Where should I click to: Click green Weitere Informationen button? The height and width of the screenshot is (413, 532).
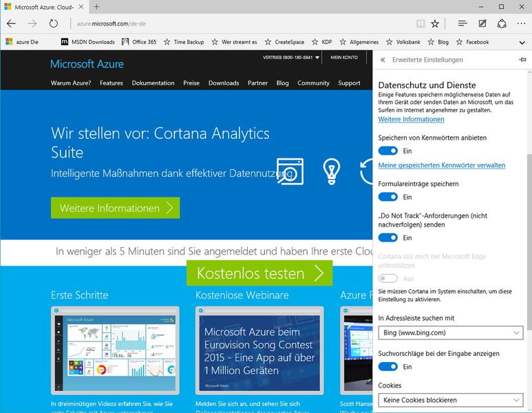[x=116, y=208]
